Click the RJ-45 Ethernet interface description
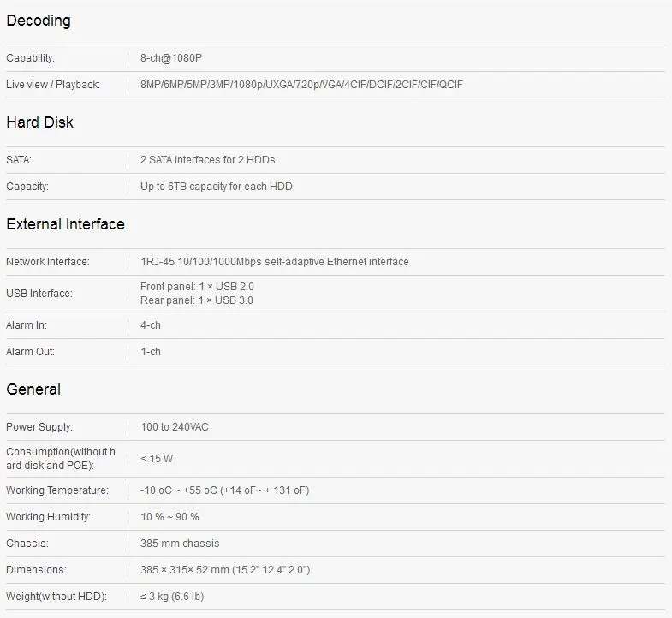 point(275,261)
